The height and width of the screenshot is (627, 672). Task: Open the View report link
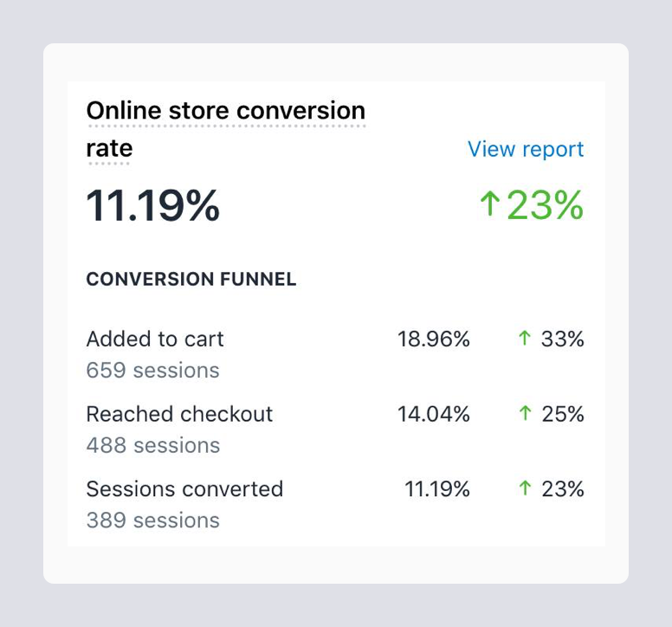pos(525,149)
